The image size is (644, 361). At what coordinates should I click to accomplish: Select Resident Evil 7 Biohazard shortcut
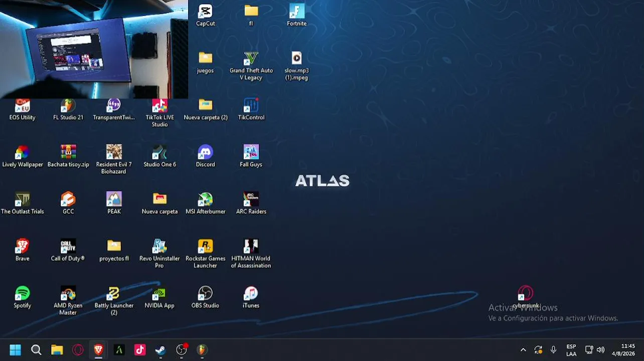[114, 160]
